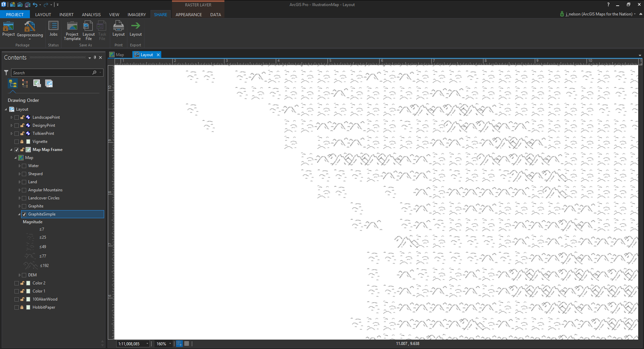Expand the Angular Mountains layer
This screenshot has width=644, height=349.
point(19,190)
